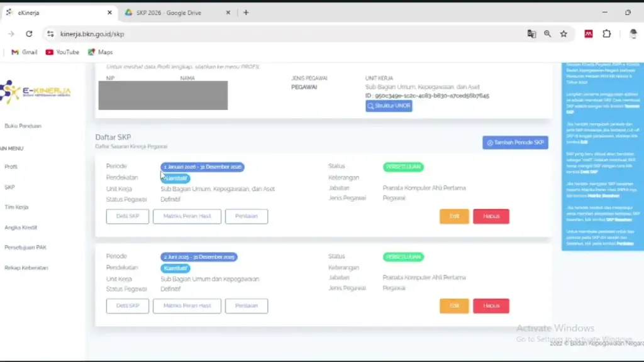Select Persetujuan PAK from the sidebar
The height and width of the screenshot is (362, 644).
[x=25, y=247]
